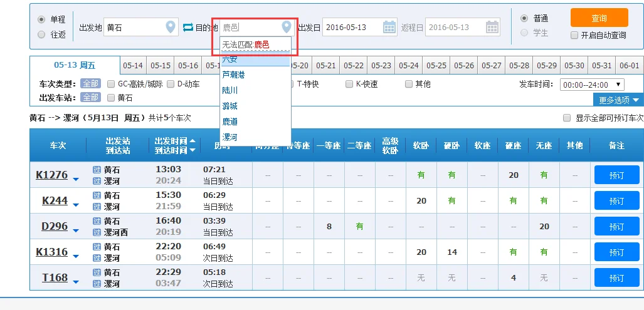This screenshot has height=310, width=644.
Task: Enable the 开启自动查询 checkbox
Action: click(x=574, y=35)
